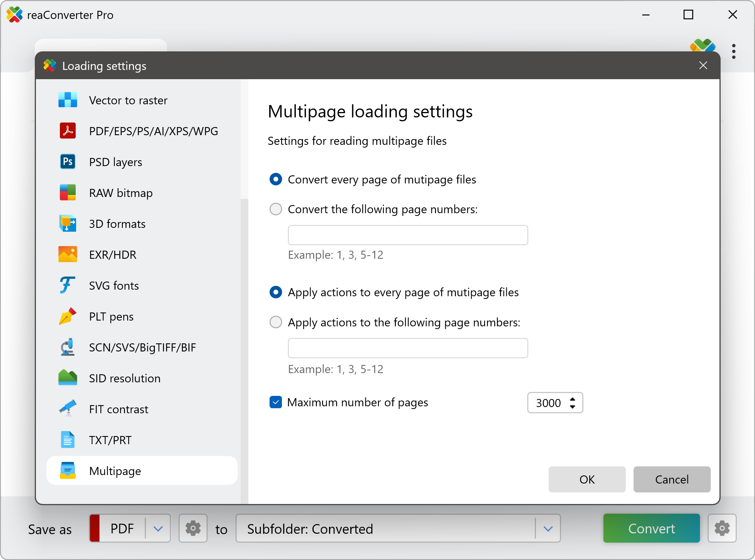
Task: Select Apply actions to following page numbers radio
Action: pos(276,322)
